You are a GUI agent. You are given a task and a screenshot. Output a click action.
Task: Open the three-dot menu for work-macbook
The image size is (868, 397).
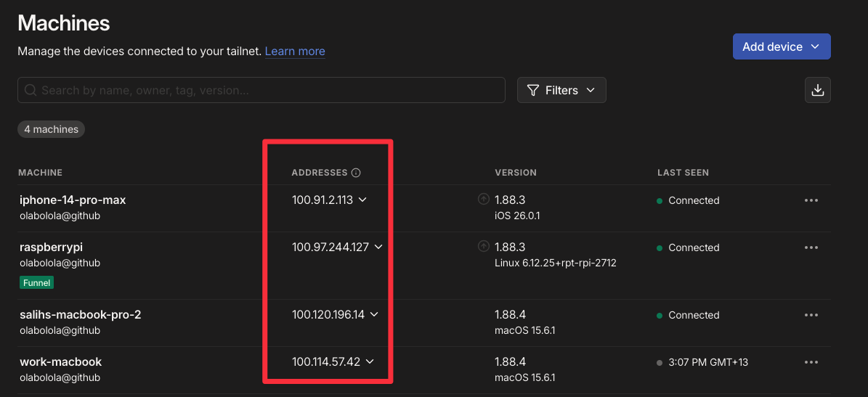(x=811, y=362)
